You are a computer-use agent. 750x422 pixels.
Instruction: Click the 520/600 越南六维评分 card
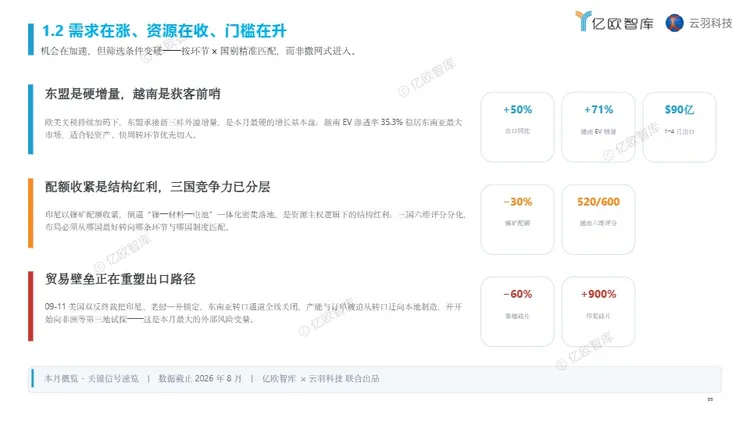tap(598, 220)
